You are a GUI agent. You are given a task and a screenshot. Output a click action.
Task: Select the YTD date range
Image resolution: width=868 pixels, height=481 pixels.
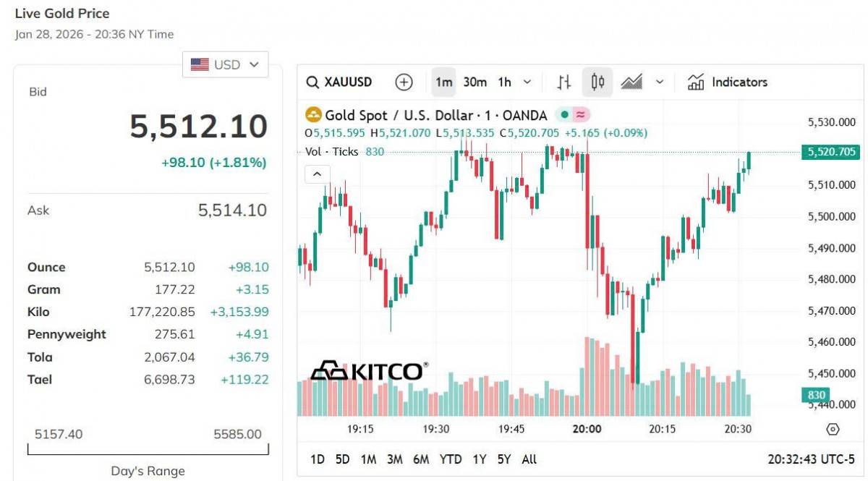click(451, 459)
